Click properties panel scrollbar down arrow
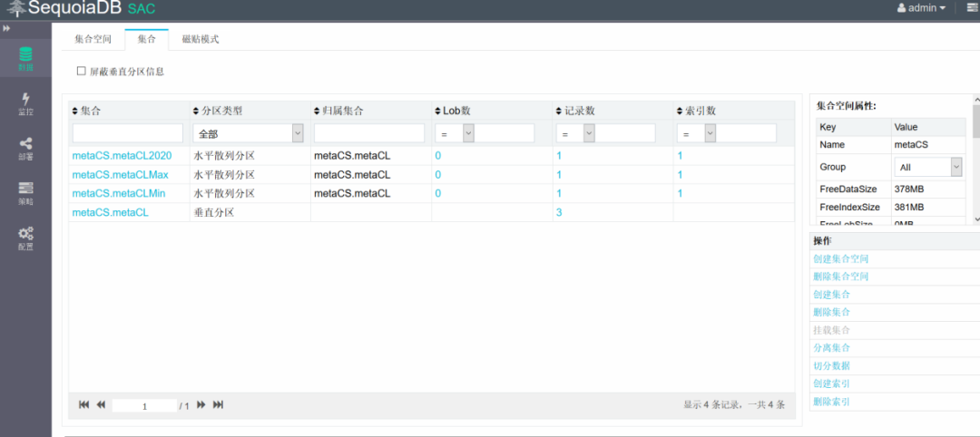 click(x=977, y=219)
